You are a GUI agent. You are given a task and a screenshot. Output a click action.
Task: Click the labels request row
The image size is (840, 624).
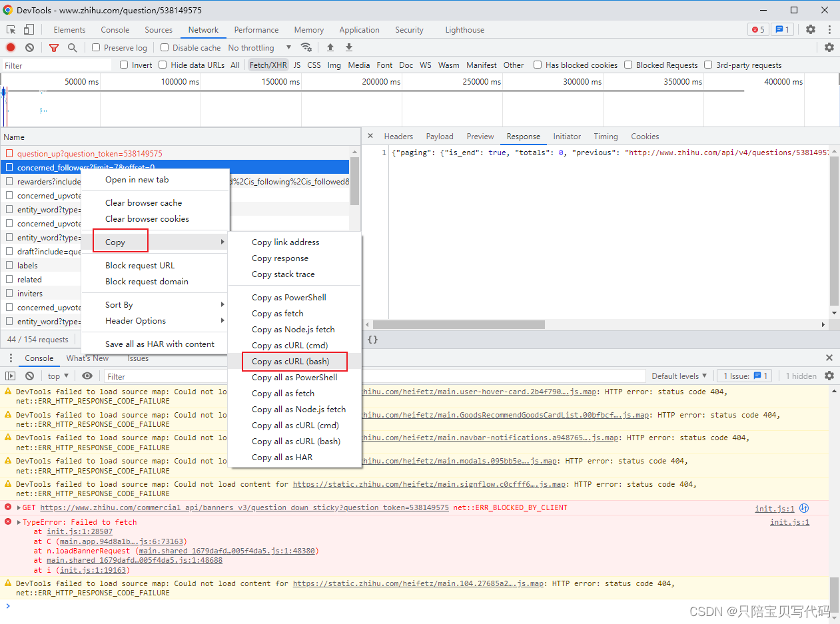[x=41, y=265]
